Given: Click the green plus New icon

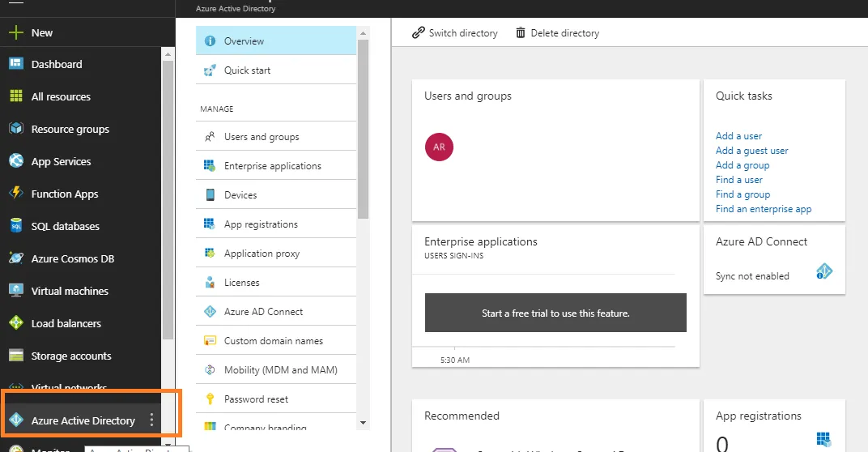Looking at the screenshot, I should point(16,32).
